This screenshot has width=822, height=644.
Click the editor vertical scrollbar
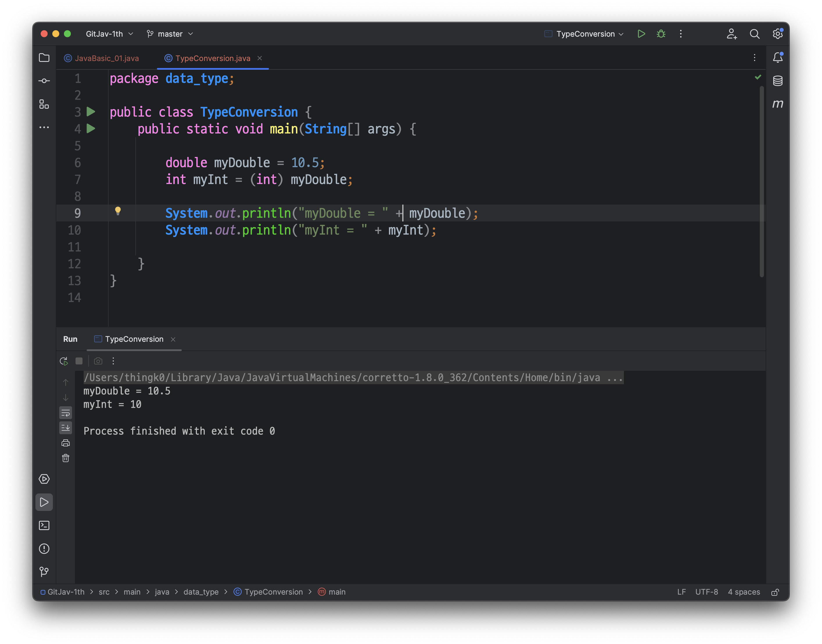[x=762, y=181]
